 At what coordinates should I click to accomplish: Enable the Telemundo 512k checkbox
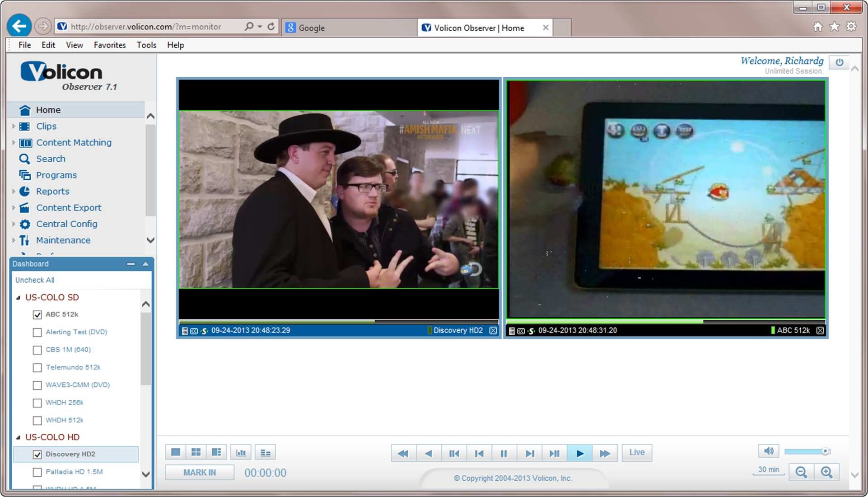pos(37,368)
